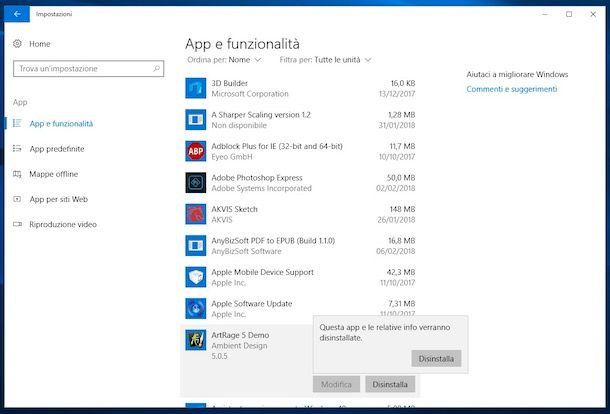Select AnyBizSoft PDF to EPUB (Build 1.1.0)
610x414 pixels.
coord(300,246)
